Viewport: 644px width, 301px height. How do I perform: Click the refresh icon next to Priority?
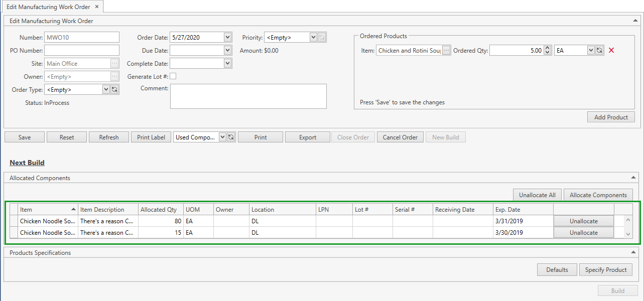click(x=322, y=38)
